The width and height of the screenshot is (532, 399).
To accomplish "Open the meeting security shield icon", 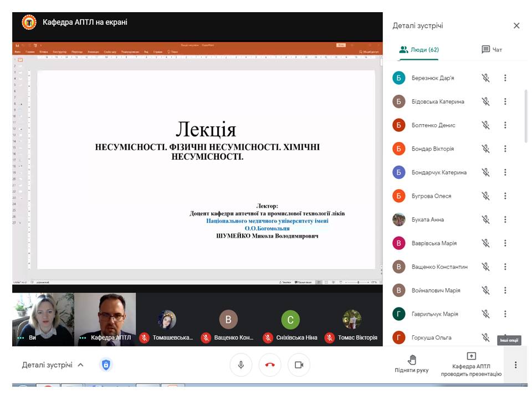I will point(106,365).
